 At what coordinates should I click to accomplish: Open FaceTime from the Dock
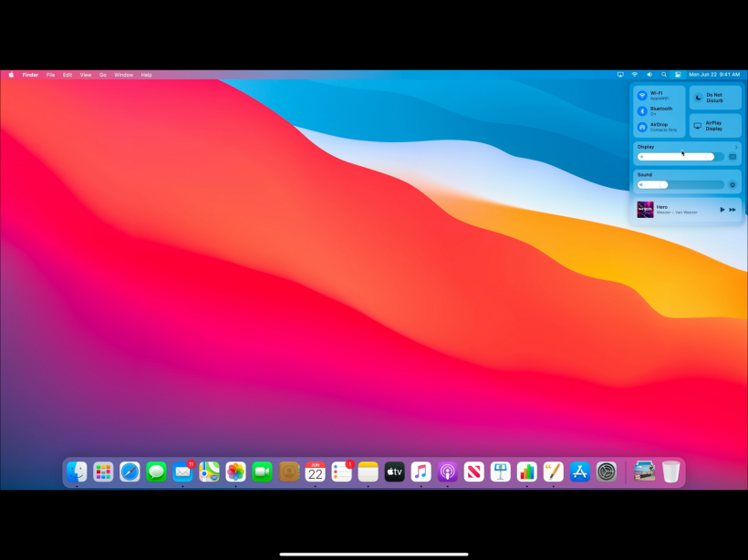click(263, 472)
